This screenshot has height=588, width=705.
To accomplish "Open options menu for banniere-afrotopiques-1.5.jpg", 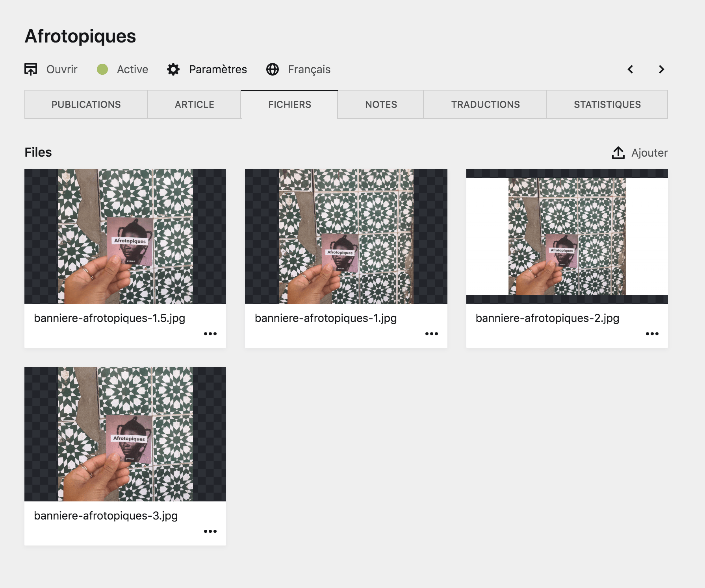I will [210, 334].
